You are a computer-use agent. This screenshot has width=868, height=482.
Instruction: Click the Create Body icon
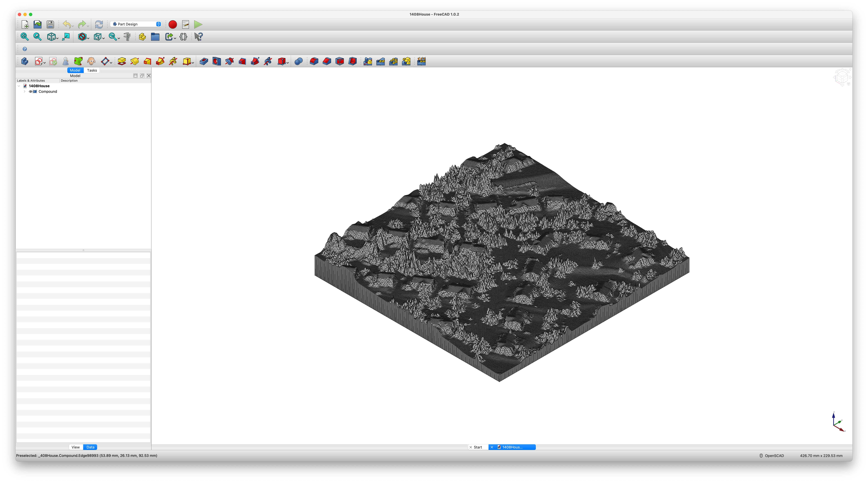(25, 61)
